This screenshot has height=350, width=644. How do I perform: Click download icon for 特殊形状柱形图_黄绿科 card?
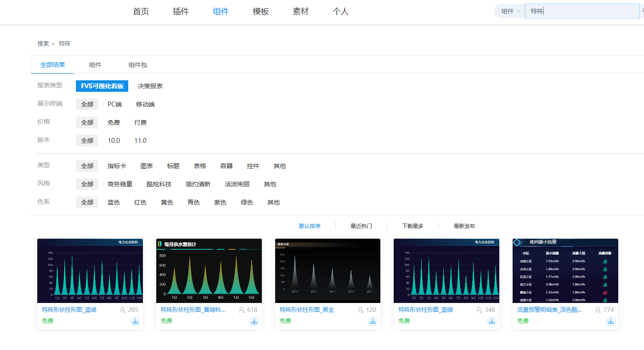click(x=254, y=321)
